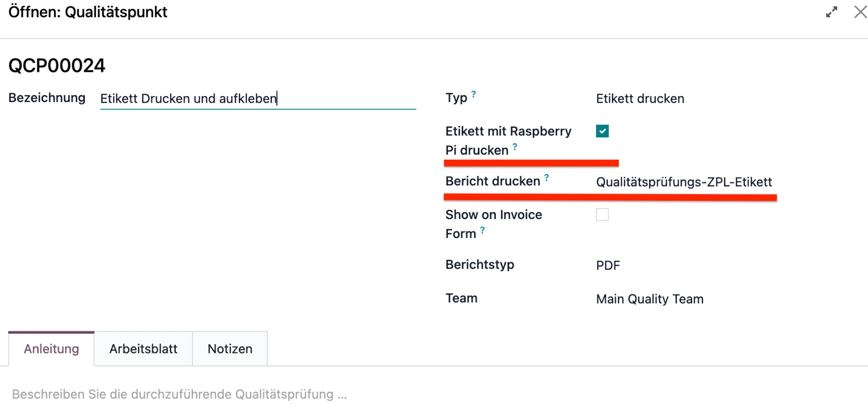Uncheck Etikett mit Raspberry Pi drucken checkbox
The width and height of the screenshot is (868, 419).
tap(602, 131)
